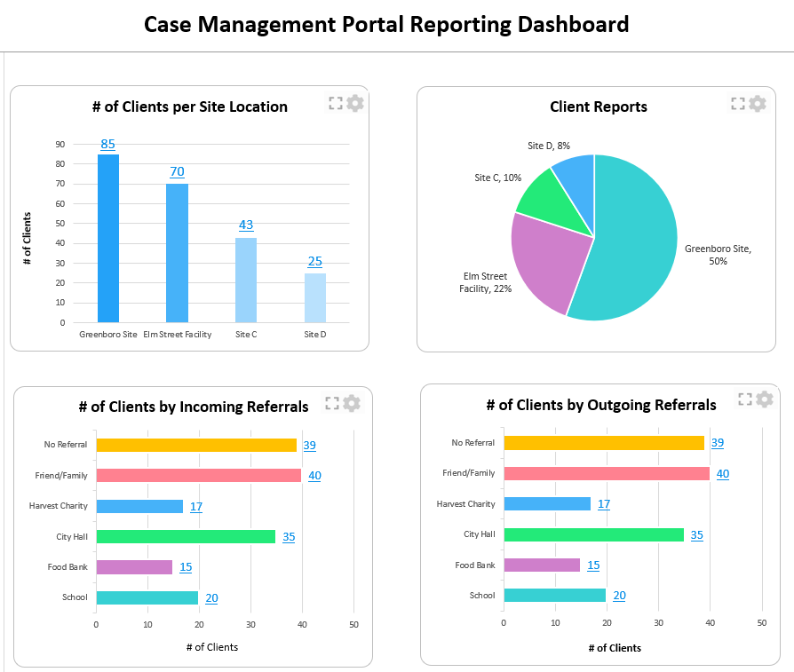Click the yellow No Referral bar in Incoming Referrals
This screenshot has height=672, width=794.
click(195, 446)
